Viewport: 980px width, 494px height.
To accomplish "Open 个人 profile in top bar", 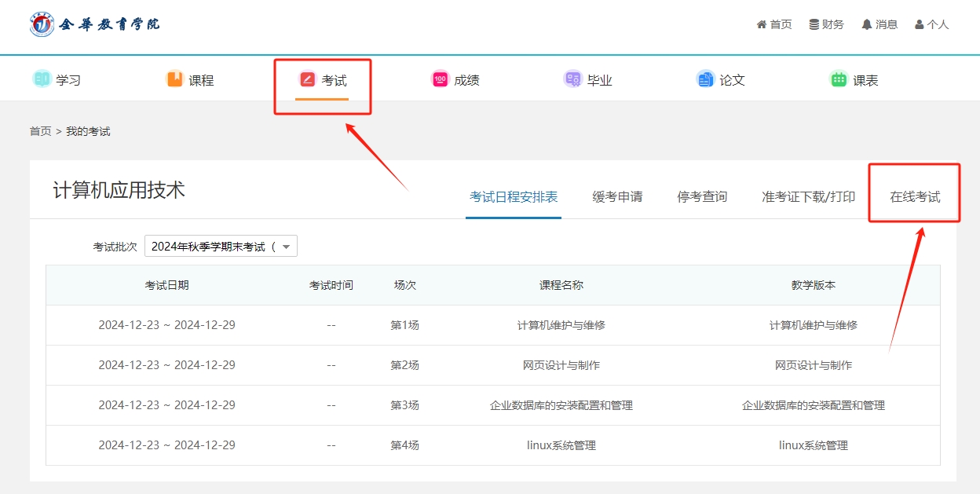I will pyautogui.click(x=932, y=24).
